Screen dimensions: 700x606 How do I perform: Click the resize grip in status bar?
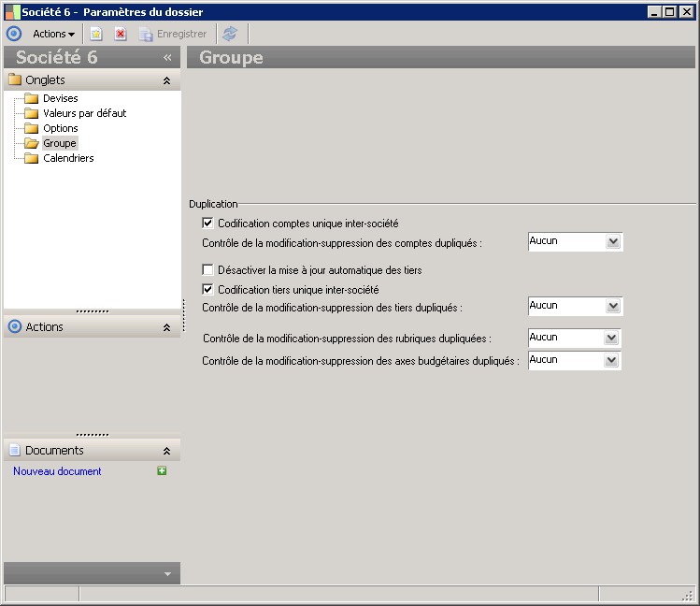(687, 595)
